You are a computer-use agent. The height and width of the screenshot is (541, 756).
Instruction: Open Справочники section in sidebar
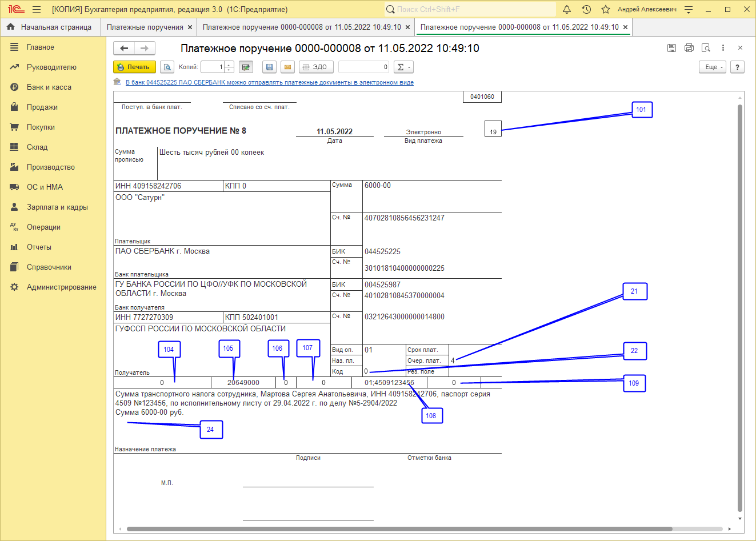53,267
